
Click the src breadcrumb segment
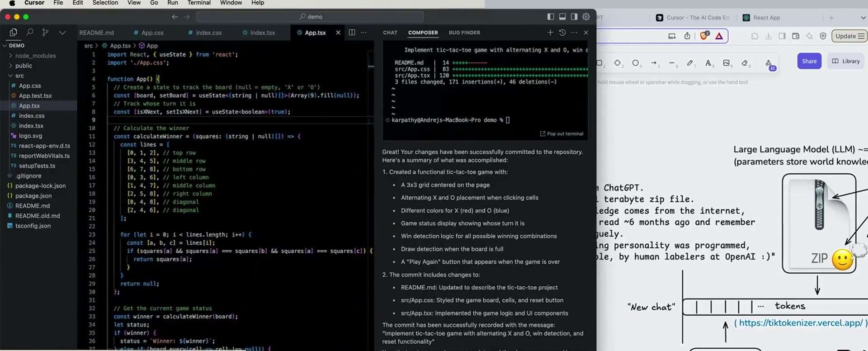[89, 46]
